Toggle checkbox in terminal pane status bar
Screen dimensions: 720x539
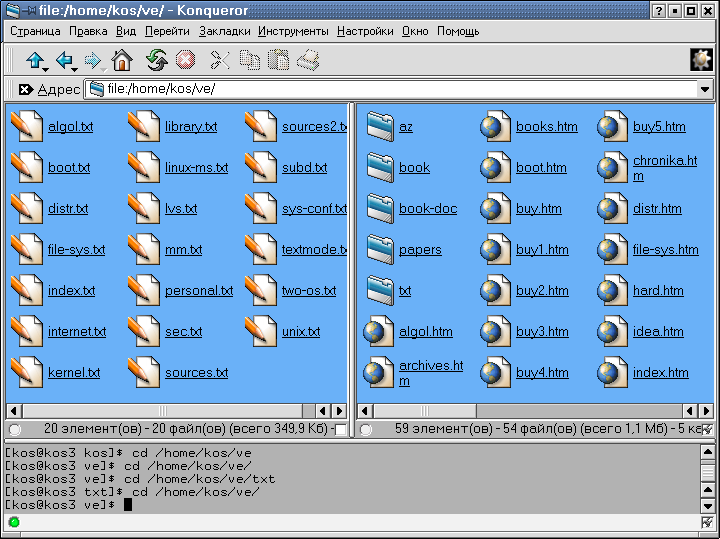(x=707, y=522)
